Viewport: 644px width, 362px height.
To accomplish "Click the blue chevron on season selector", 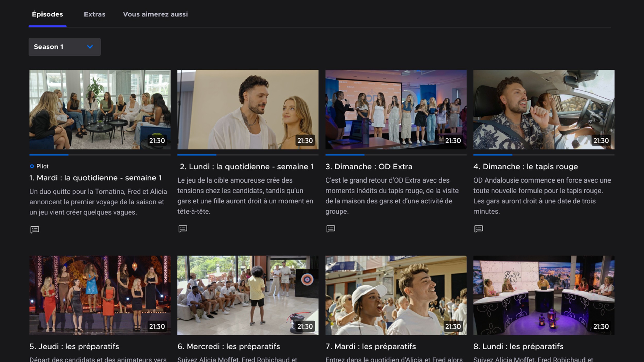I will pyautogui.click(x=90, y=47).
